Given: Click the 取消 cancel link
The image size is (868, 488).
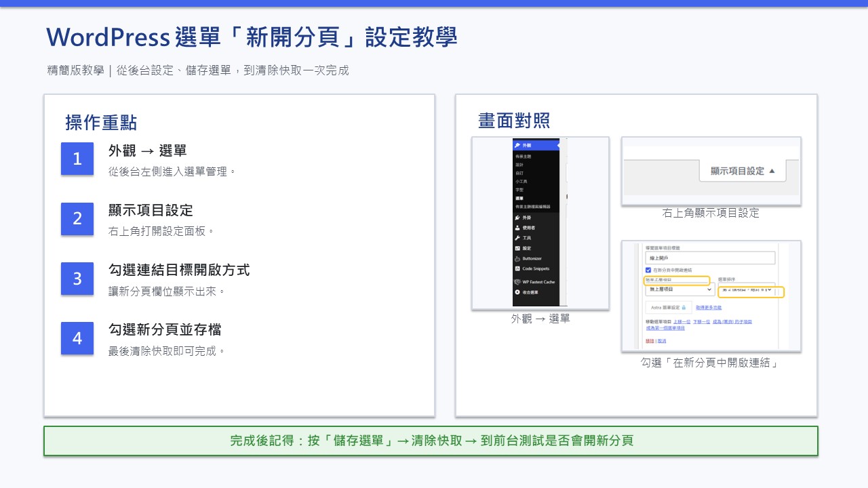Looking at the screenshot, I should click(662, 341).
